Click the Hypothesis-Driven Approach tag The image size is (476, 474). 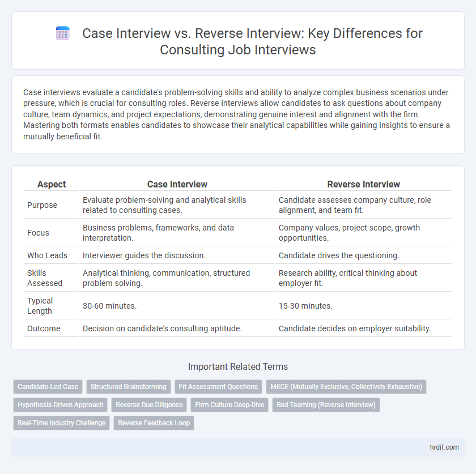point(61,405)
